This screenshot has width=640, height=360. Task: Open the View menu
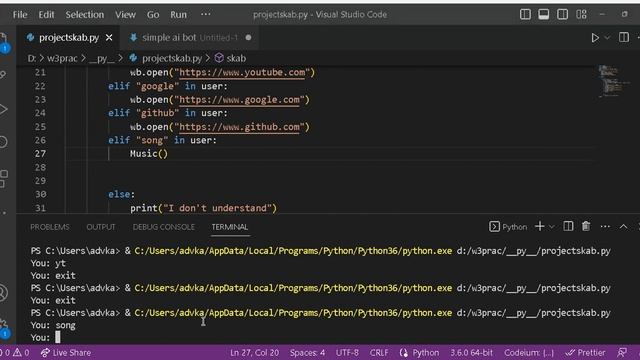coord(125,15)
